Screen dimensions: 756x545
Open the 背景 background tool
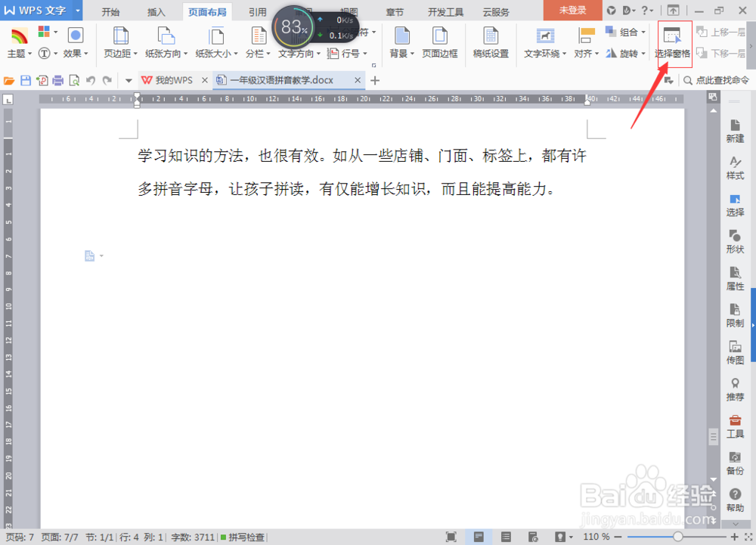click(x=401, y=42)
